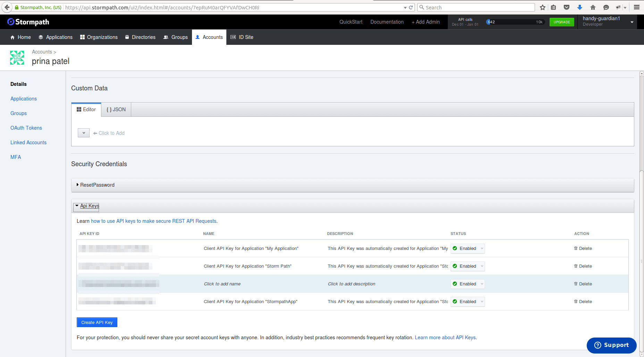Click name "Client API Key for Application "StormpathApp""
This screenshot has height=357, width=644.
(250, 301)
